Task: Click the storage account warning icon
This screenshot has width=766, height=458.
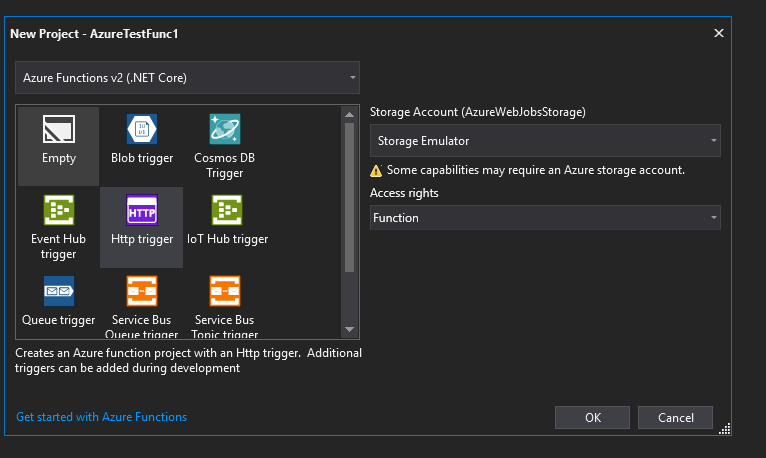Action: click(376, 170)
